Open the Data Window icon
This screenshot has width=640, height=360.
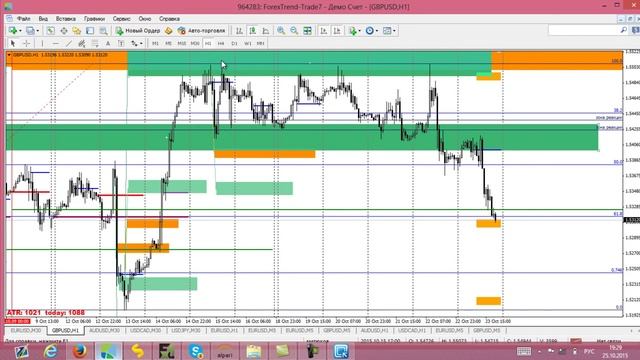click(x=64, y=31)
